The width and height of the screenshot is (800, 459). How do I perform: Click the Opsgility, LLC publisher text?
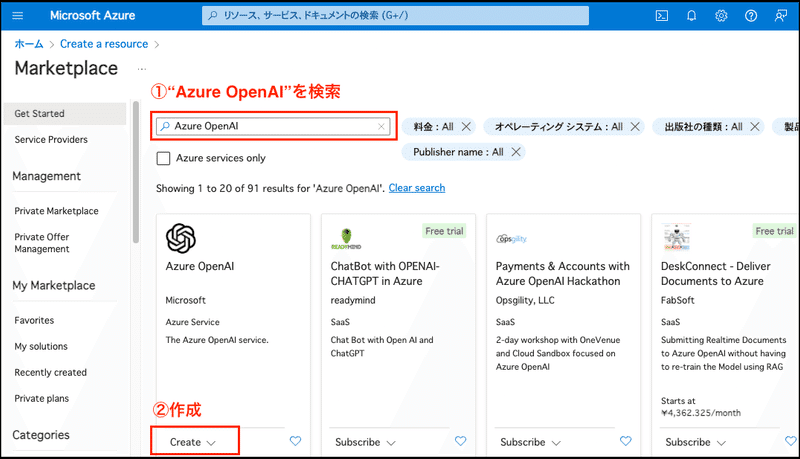click(525, 300)
